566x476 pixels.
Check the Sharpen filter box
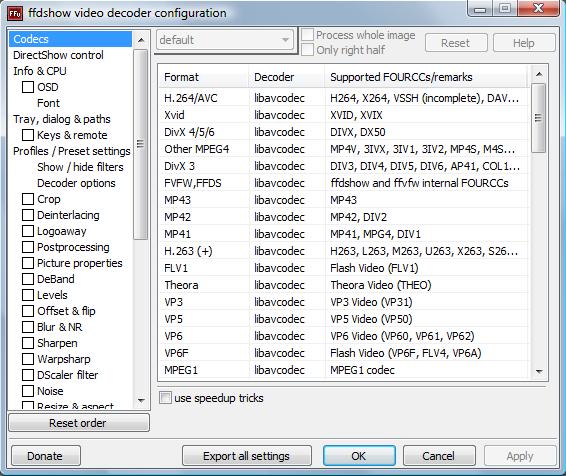point(28,343)
